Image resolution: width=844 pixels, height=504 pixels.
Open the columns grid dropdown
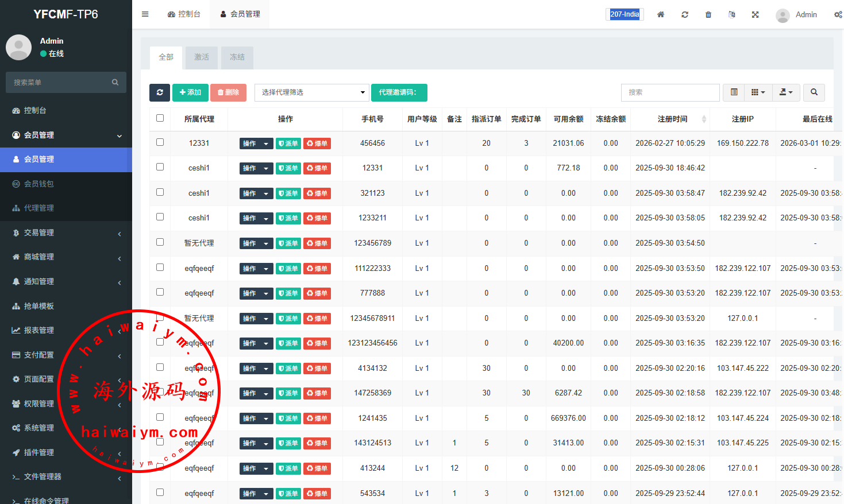tap(758, 92)
